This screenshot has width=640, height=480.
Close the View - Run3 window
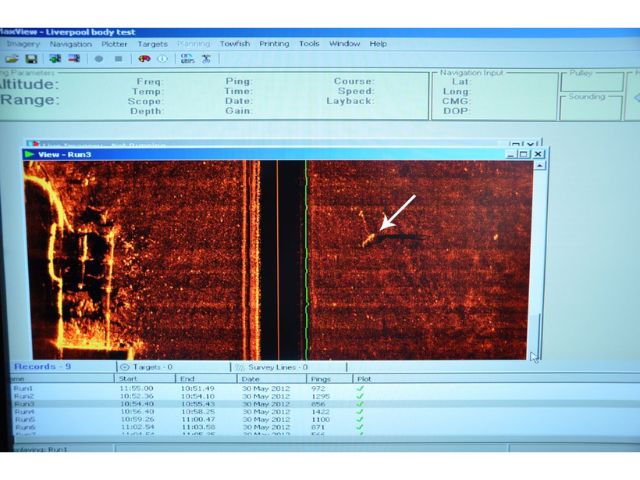[538, 154]
